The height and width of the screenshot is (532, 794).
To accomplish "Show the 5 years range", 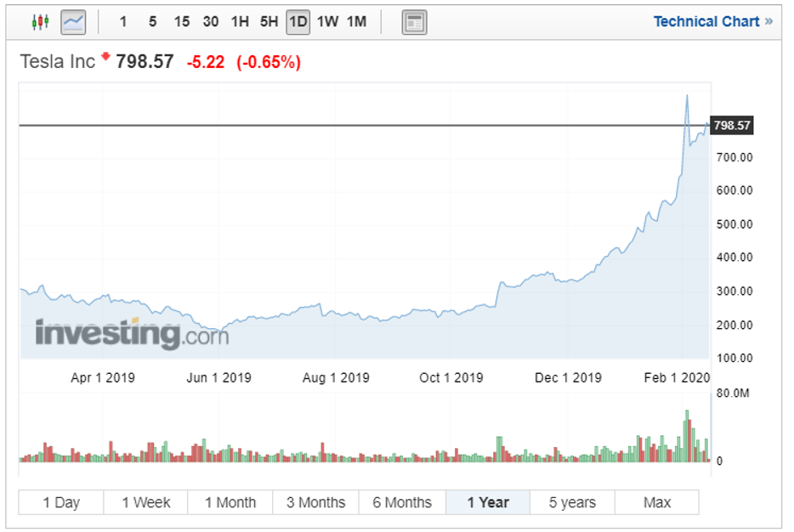I will (x=572, y=502).
